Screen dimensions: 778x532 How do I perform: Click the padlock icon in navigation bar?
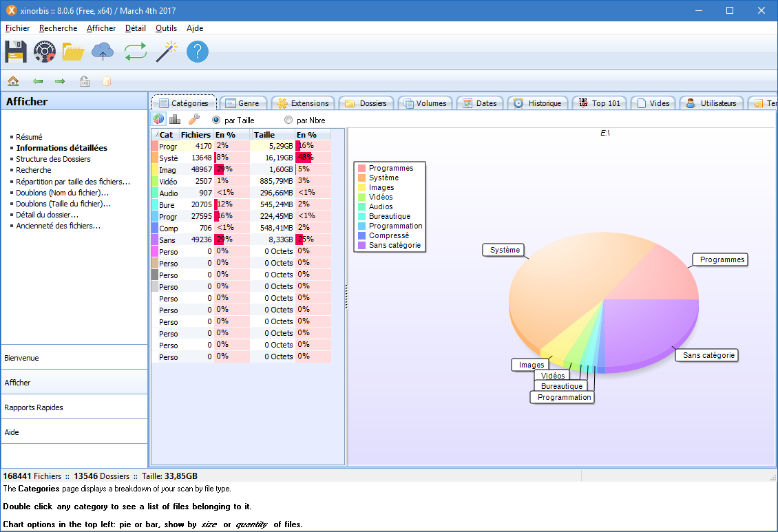(85, 81)
